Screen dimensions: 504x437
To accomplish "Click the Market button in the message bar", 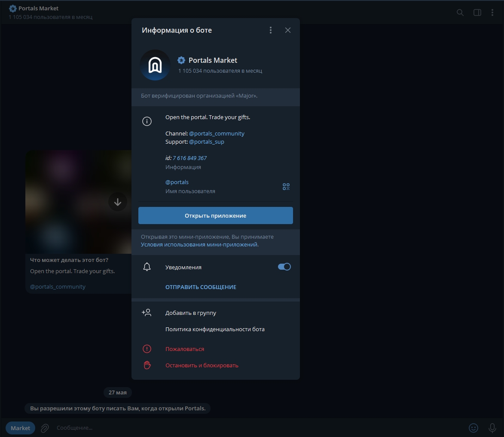I will pyautogui.click(x=21, y=428).
